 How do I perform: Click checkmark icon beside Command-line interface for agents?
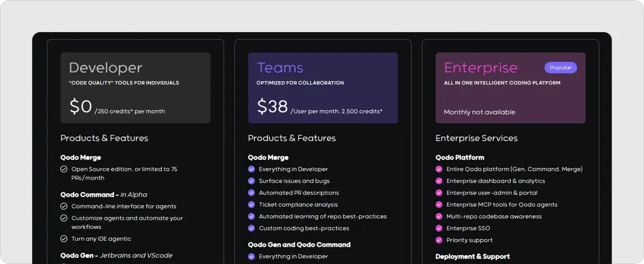[64, 207]
